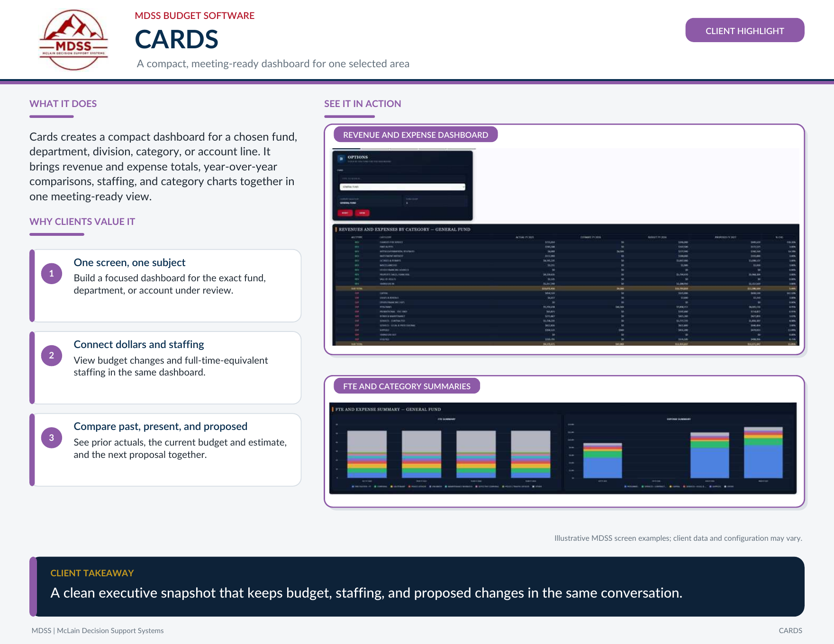Click the red Reset button

pos(345,213)
